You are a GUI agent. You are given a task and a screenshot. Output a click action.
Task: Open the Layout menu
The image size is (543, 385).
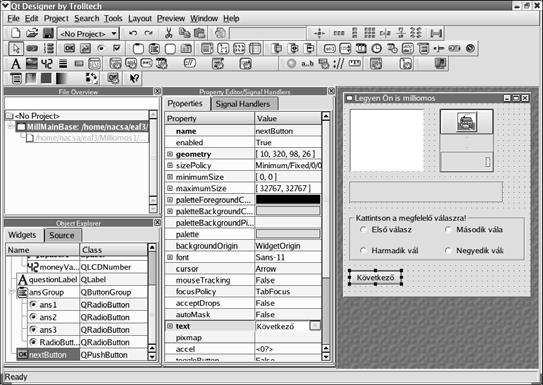(x=140, y=18)
